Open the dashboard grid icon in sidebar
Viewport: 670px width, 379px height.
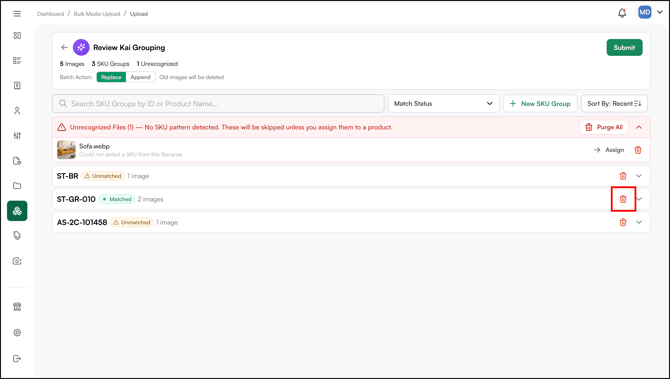(17, 35)
